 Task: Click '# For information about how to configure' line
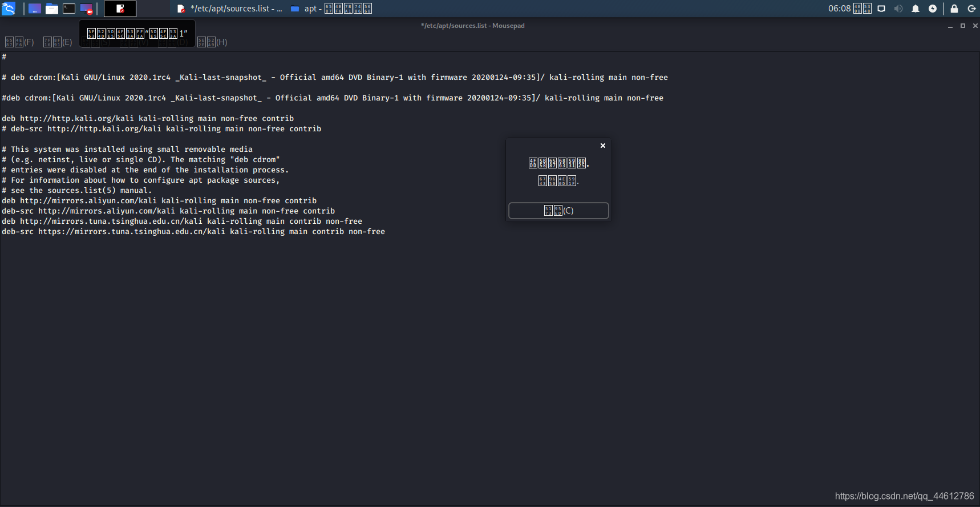point(141,180)
